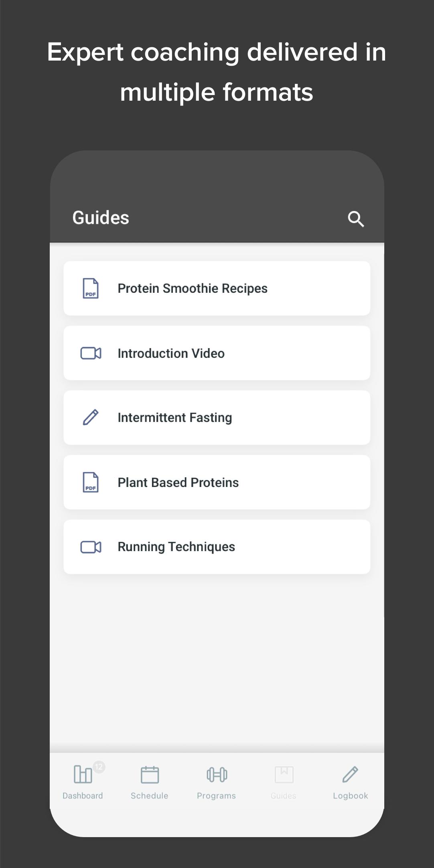Switch to the Logbook tab label
The height and width of the screenshot is (868, 434).
tap(351, 796)
